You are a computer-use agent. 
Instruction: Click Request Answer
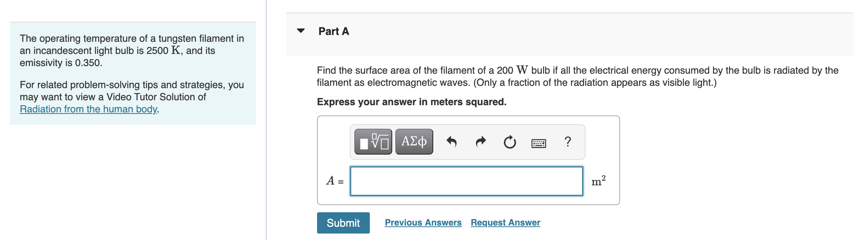(x=505, y=223)
